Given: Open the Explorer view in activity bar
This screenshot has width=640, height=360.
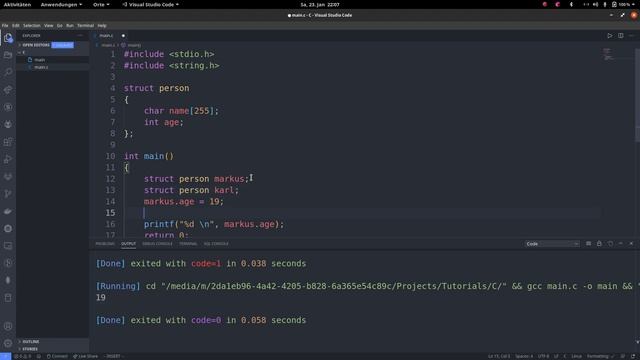Looking at the screenshot, I should tap(8, 38).
